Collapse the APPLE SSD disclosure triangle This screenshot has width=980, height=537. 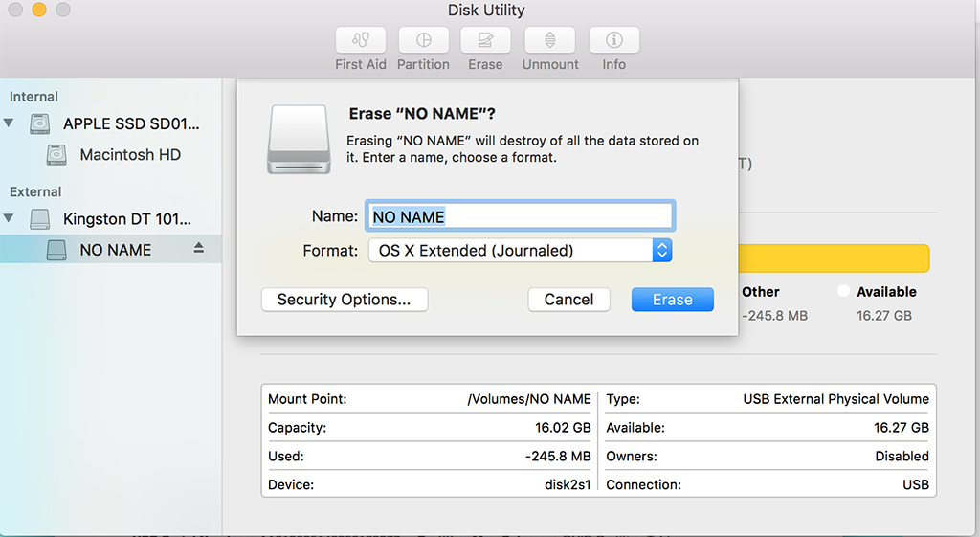pyautogui.click(x=9, y=123)
